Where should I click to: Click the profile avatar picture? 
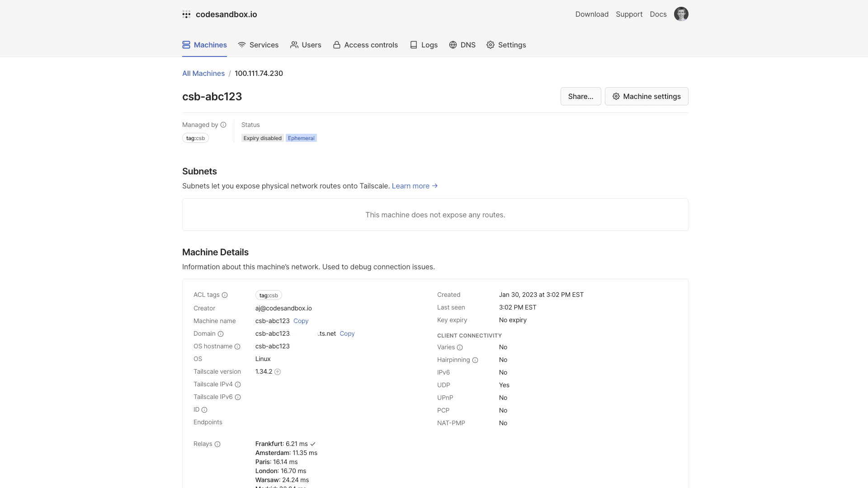[x=681, y=14]
